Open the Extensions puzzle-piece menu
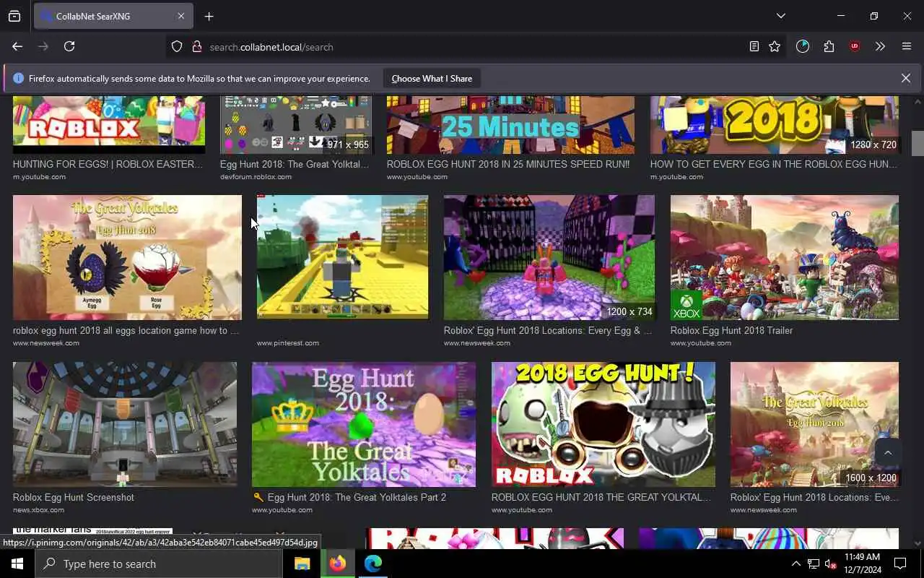 [829, 46]
